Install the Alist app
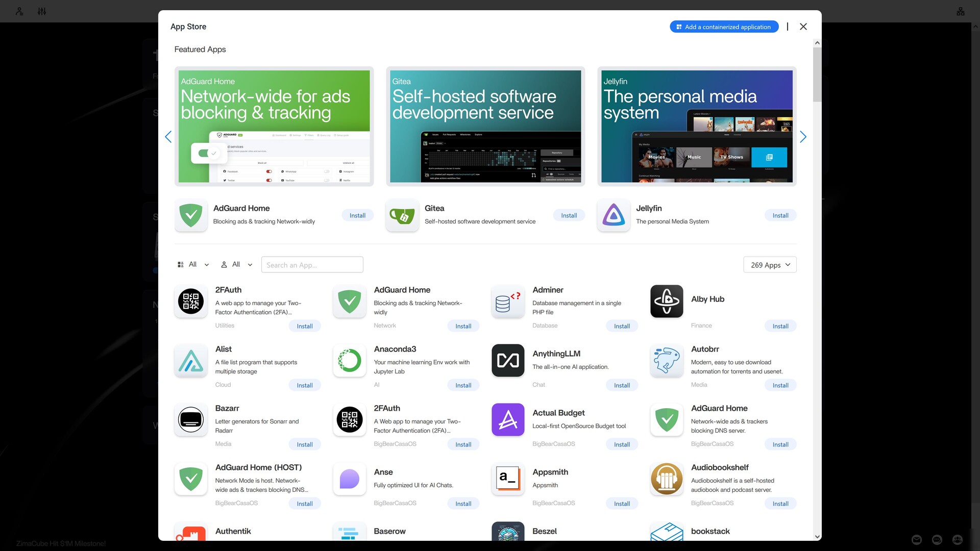The image size is (980, 551). tap(305, 385)
